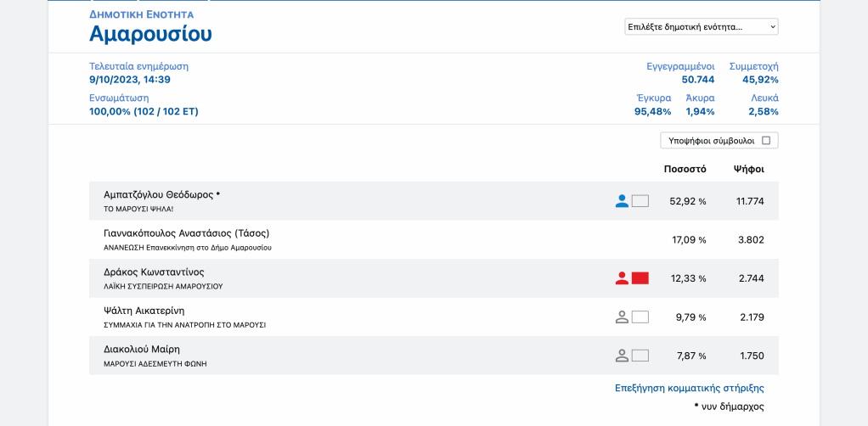Select candidate Δράκος Κωνσταντίνος
The width and height of the screenshot is (868, 426).
[154, 272]
